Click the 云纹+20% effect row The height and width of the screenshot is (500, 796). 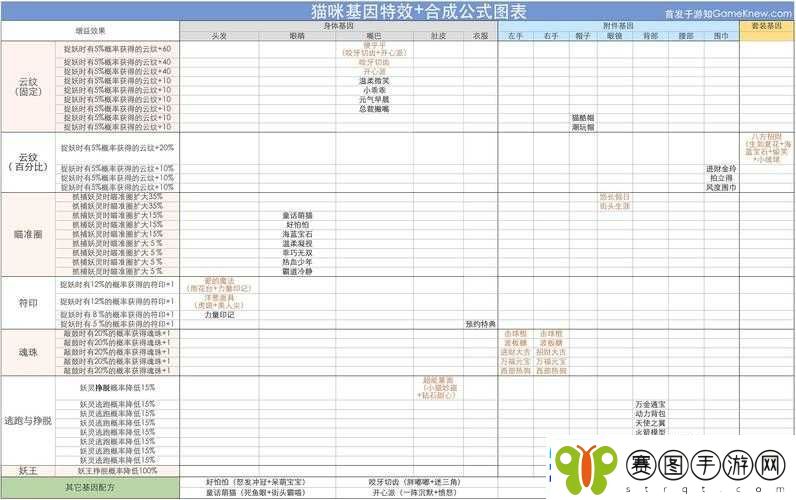pos(117,148)
